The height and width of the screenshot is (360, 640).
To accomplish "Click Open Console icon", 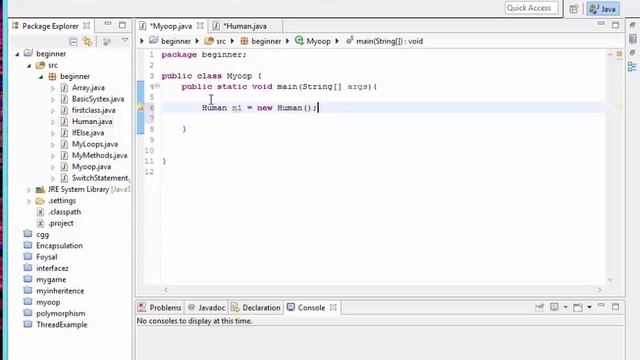I will click(578, 307).
